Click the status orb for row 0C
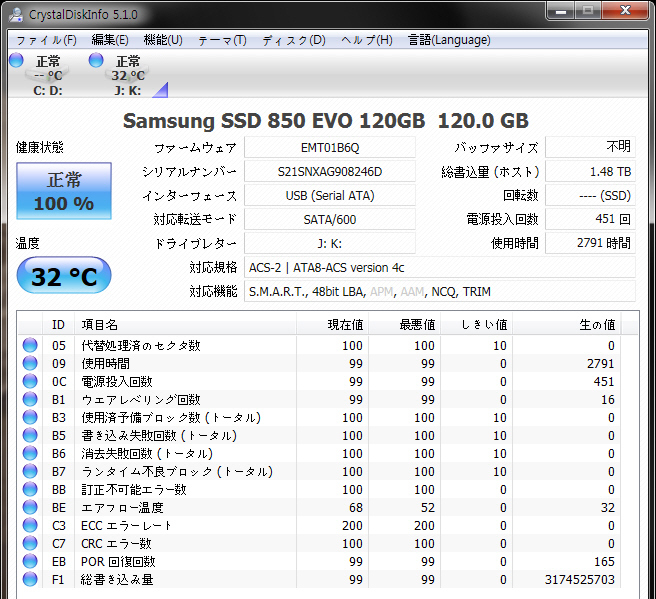656x599 pixels. 30,381
